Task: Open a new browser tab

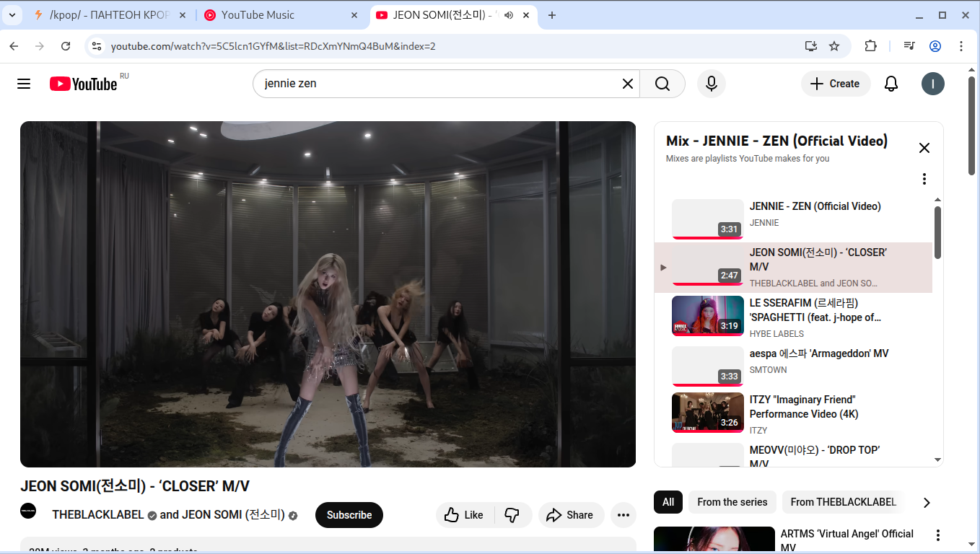Action: (552, 15)
